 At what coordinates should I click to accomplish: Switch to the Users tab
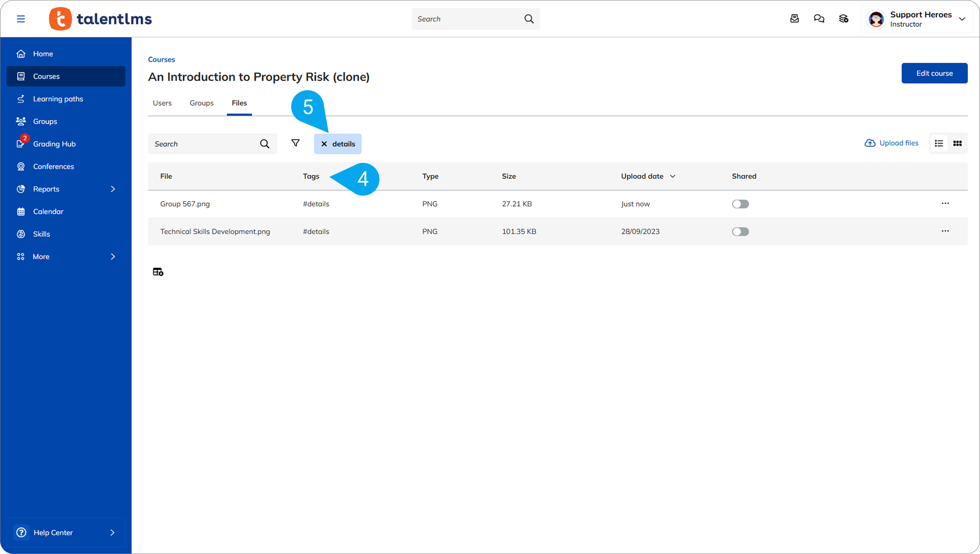coord(162,103)
